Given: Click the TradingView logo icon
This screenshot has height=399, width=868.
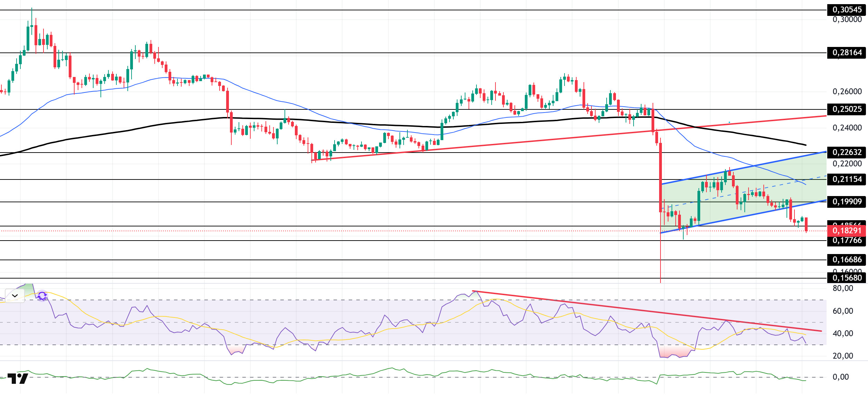Looking at the screenshot, I should (x=18, y=379).
